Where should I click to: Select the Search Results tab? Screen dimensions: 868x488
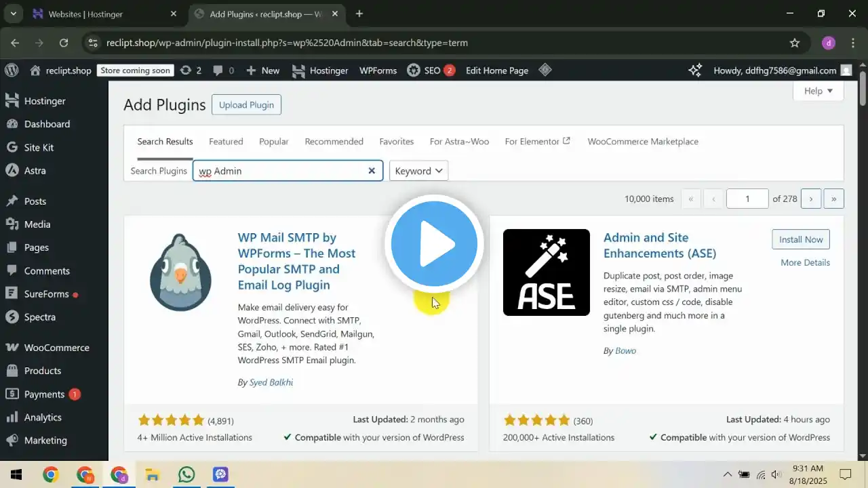(x=165, y=142)
